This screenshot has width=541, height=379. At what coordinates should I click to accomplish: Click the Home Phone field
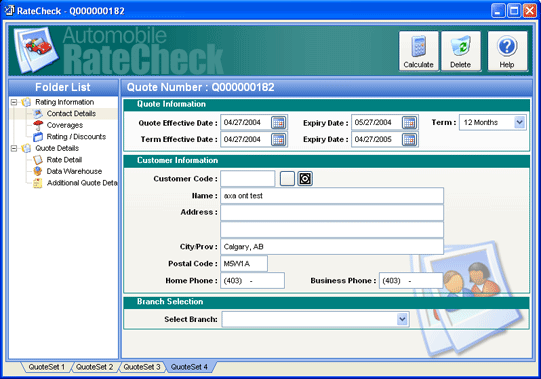[x=253, y=281]
